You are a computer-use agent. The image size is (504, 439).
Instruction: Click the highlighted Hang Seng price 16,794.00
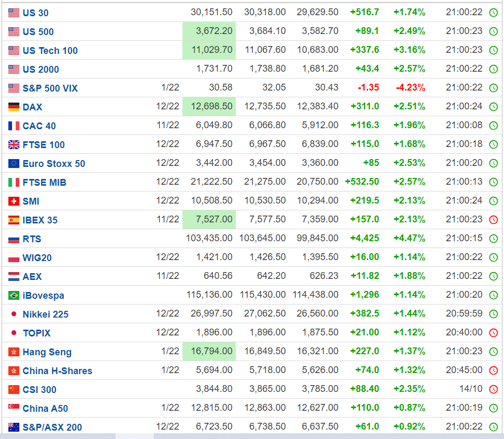pyautogui.click(x=209, y=351)
